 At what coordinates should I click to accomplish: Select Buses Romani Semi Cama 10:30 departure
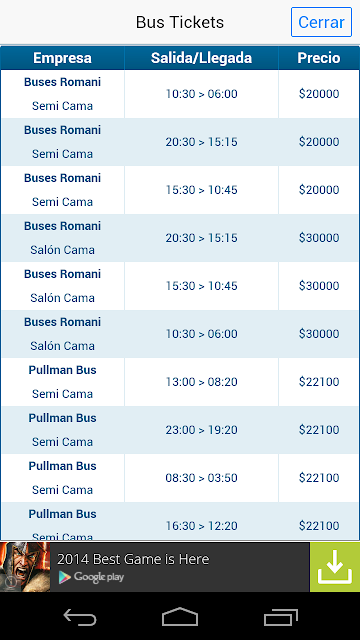(x=180, y=94)
